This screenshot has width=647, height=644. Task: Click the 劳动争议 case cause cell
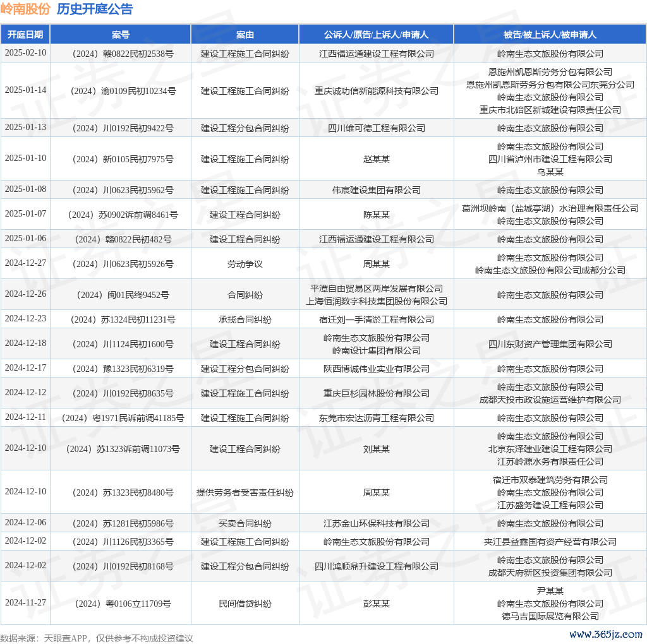[245, 265]
